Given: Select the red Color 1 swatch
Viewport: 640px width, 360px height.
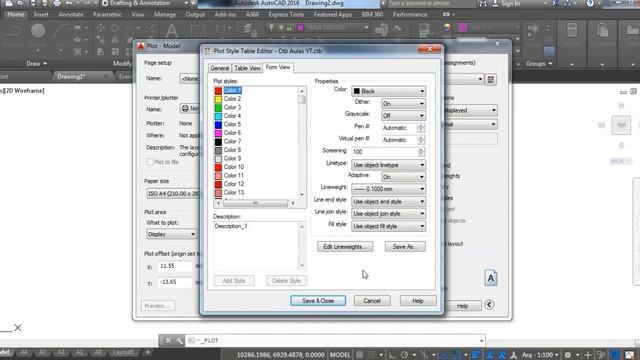Looking at the screenshot, I should click(x=218, y=91).
